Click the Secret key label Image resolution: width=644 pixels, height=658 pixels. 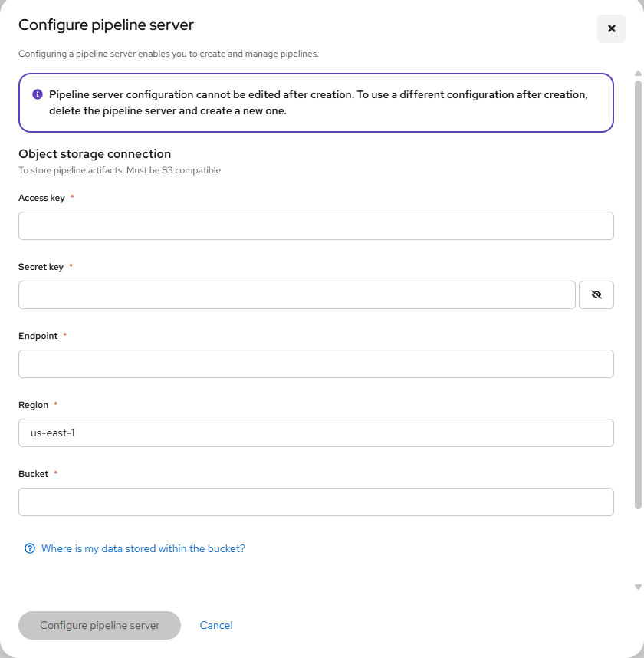coord(41,267)
